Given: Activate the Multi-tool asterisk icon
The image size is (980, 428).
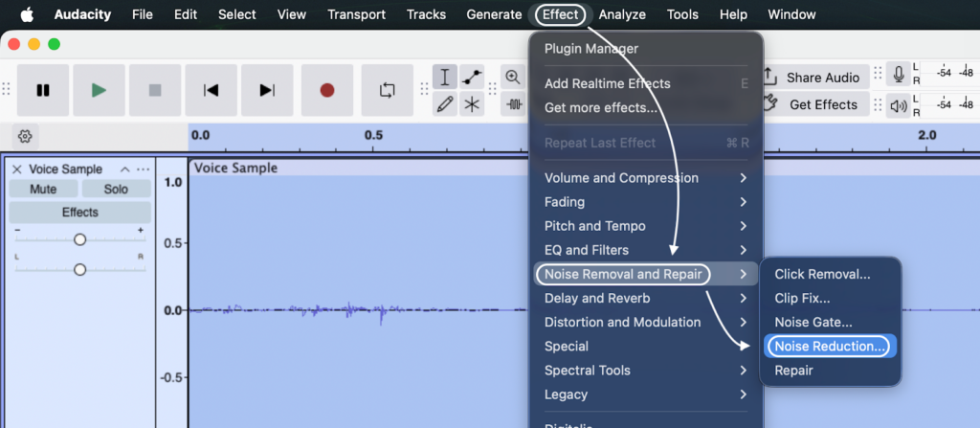Looking at the screenshot, I should pyautogui.click(x=472, y=104).
